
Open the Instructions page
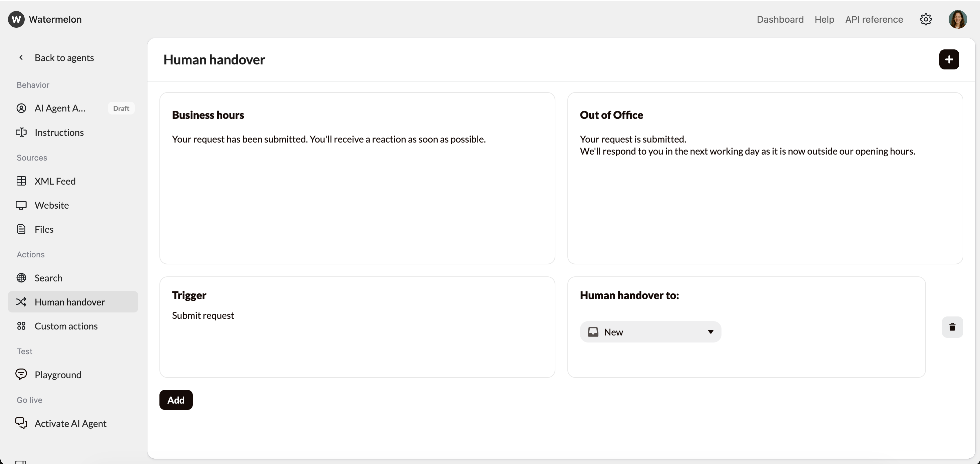click(59, 133)
